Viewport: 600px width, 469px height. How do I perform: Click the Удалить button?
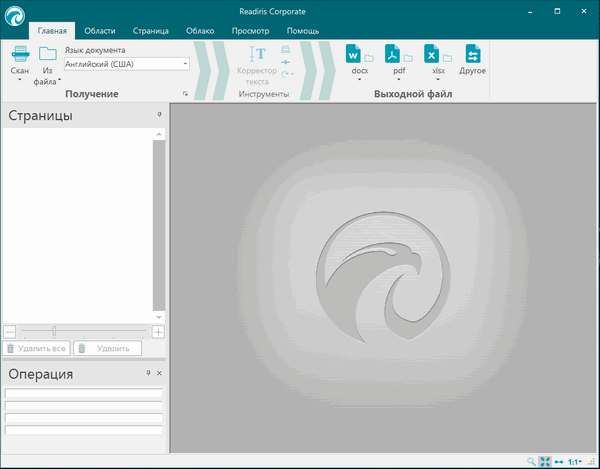click(x=108, y=348)
